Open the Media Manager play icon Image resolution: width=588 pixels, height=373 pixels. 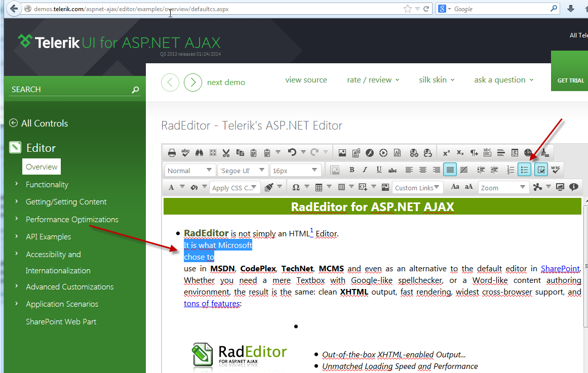click(x=383, y=152)
